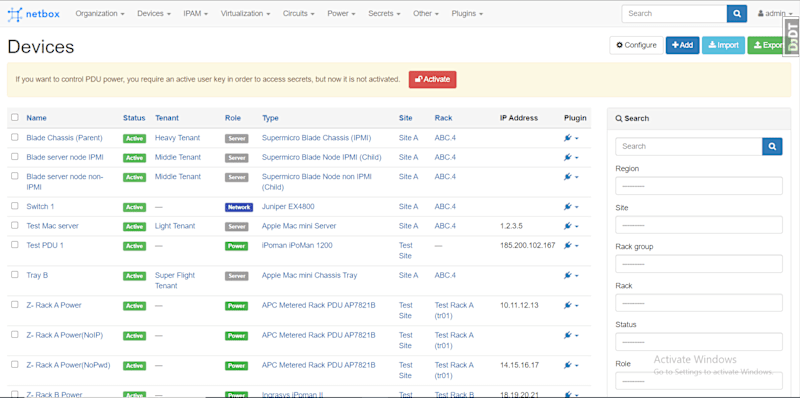Open the Organization menu
The height and width of the screenshot is (398, 800).
(100, 14)
